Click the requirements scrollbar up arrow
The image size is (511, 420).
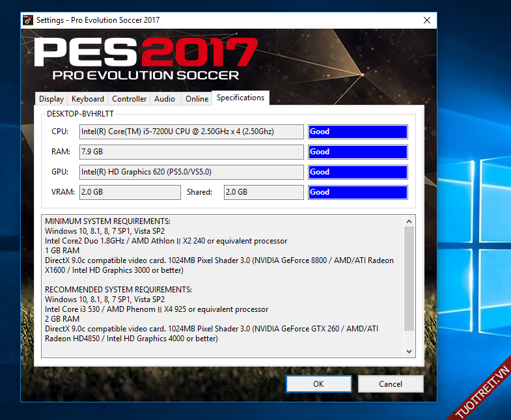click(x=409, y=221)
